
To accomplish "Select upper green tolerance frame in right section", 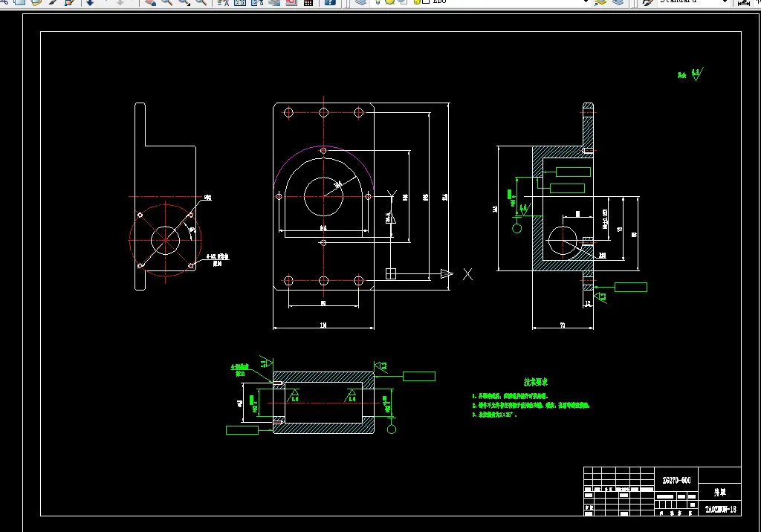I will coord(573,172).
